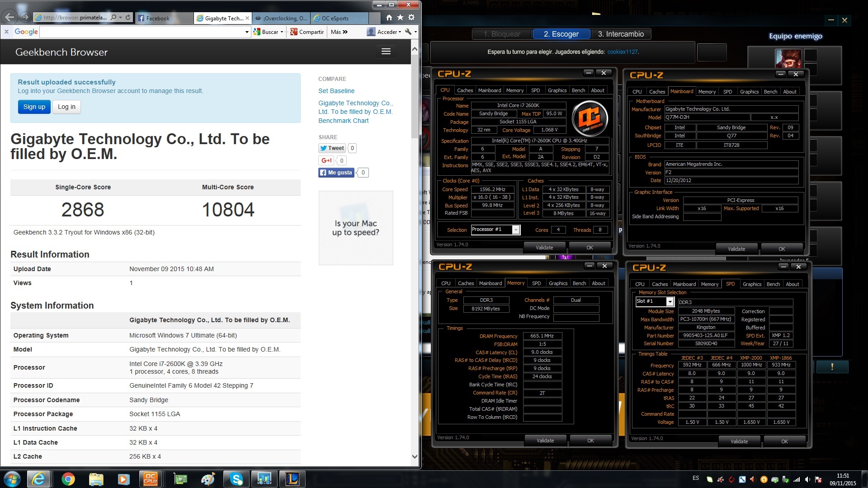Open the browser Home icon
Viewport: 868px width, 488px height.
389,18
